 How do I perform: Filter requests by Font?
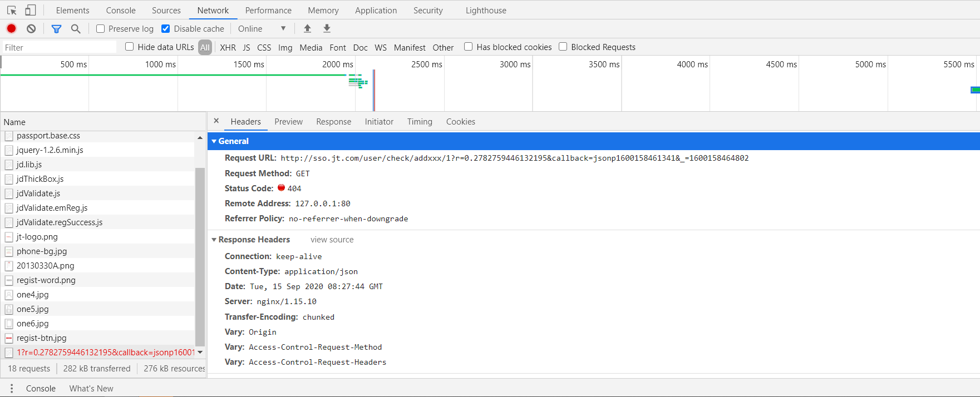pyautogui.click(x=338, y=47)
